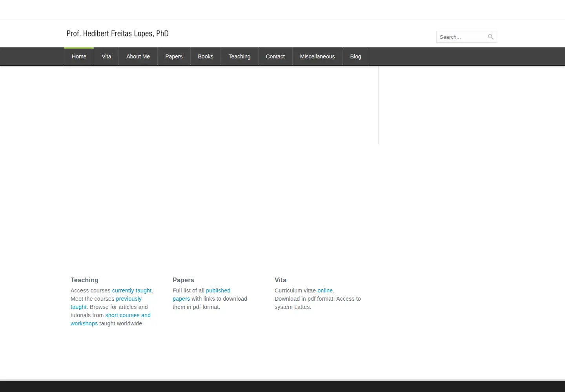
Task: Open the Books menu item
Action: (x=206, y=56)
